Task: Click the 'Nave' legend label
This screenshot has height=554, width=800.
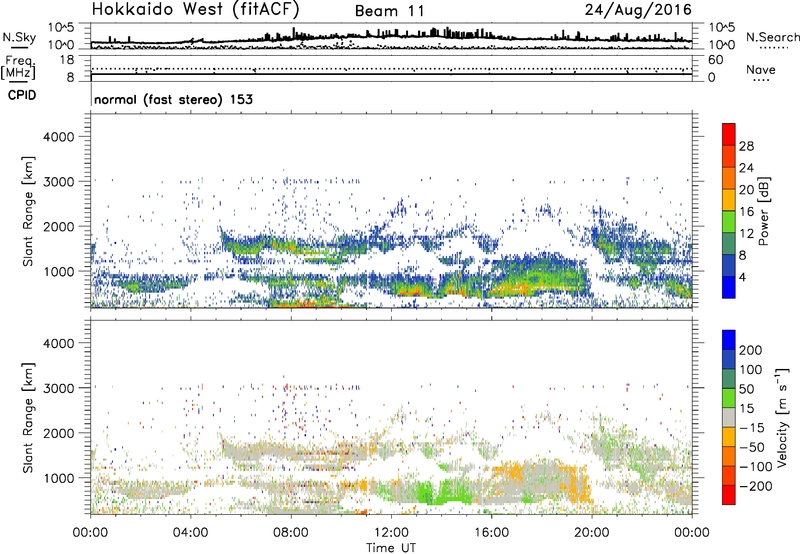Action: click(x=761, y=69)
